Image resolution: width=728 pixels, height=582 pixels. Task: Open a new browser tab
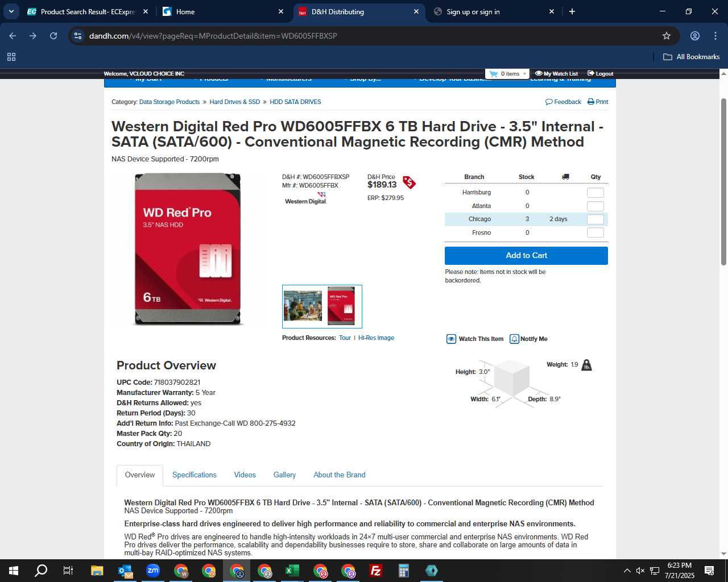pos(572,11)
